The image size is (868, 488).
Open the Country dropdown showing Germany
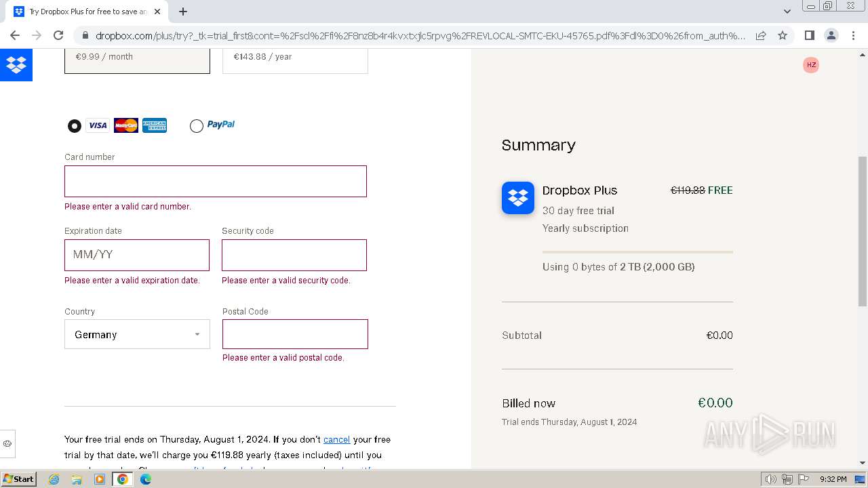coord(137,334)
